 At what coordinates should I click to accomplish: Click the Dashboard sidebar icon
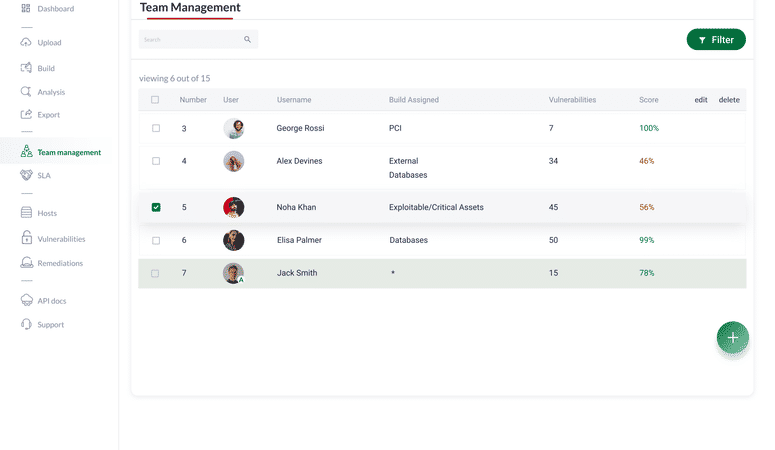(27, 9)
